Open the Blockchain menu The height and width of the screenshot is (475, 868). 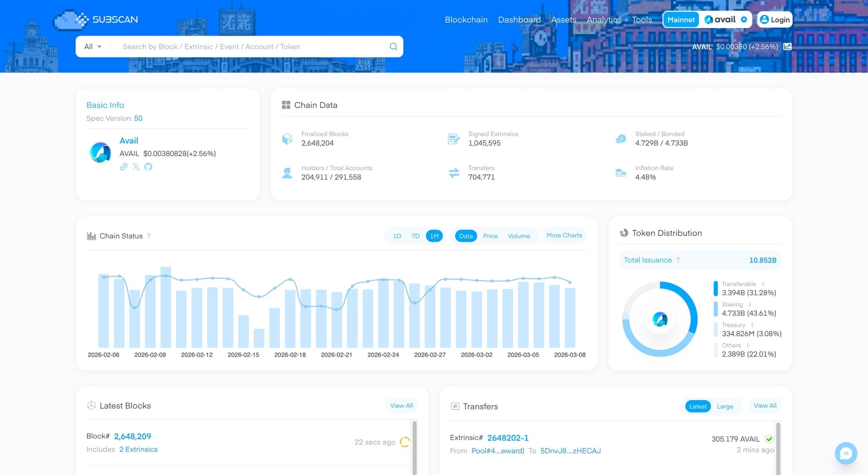tap(466, 20)
